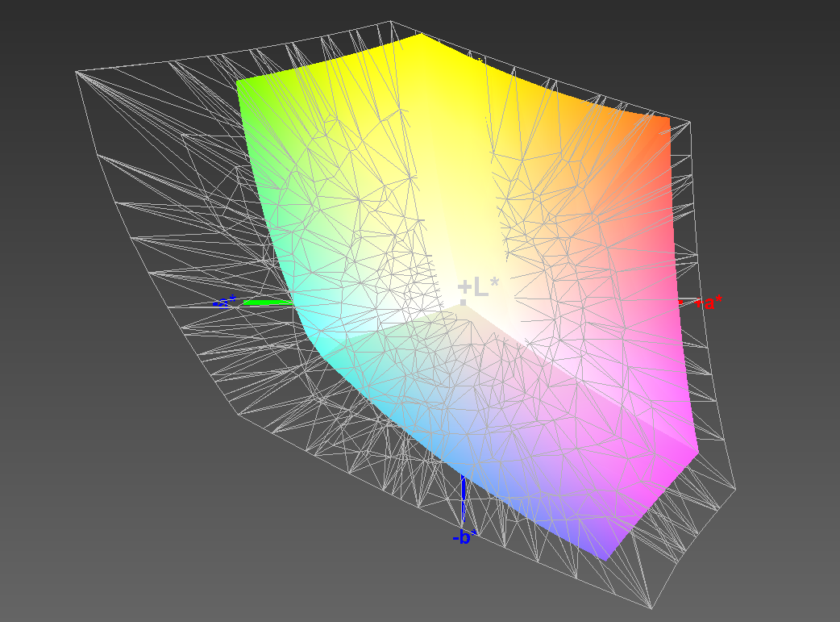The width and height of the screenshot is (840, 622).
Task: Click the -a* axis label
Action: [x=224, y=302]
